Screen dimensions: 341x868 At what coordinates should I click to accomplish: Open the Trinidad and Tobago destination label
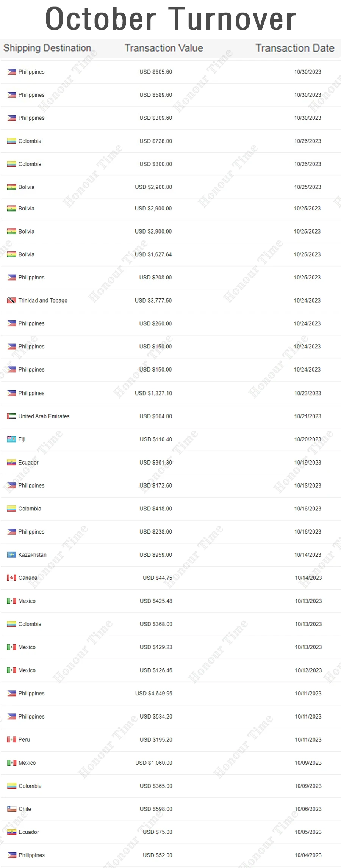[43, 300]
